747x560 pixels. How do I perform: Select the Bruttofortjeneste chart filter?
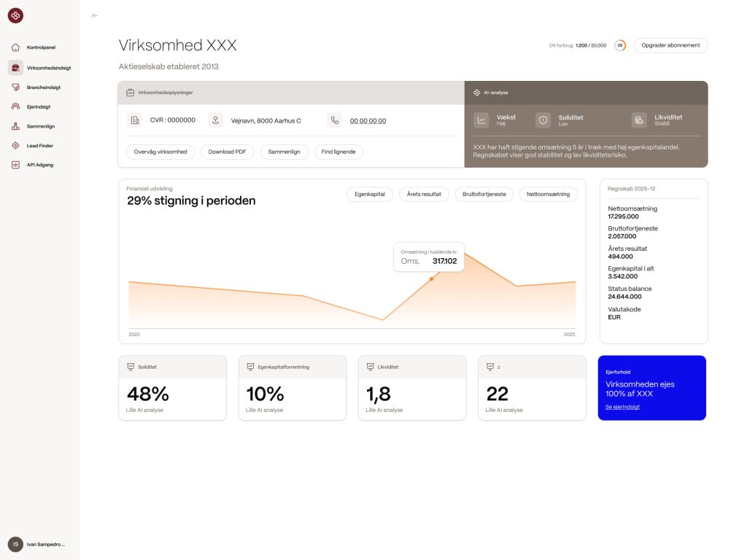[x=484, y=195]
